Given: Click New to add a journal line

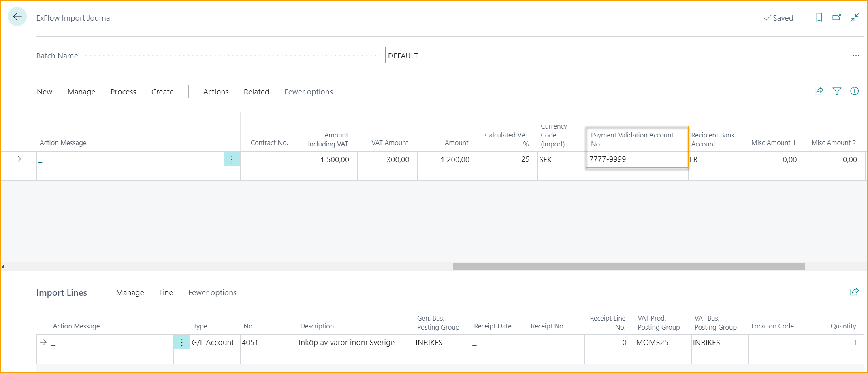Looking at the screenshot, I should (44, 92).
